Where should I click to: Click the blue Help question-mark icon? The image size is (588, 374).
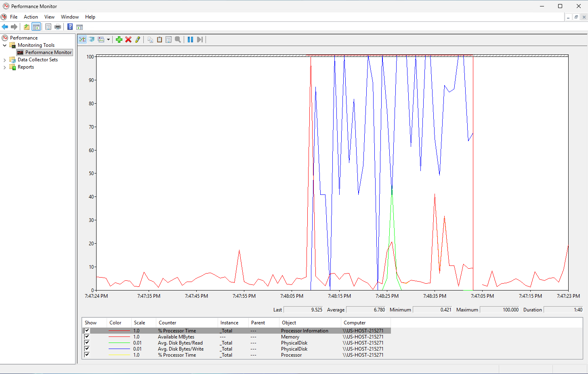70,27
